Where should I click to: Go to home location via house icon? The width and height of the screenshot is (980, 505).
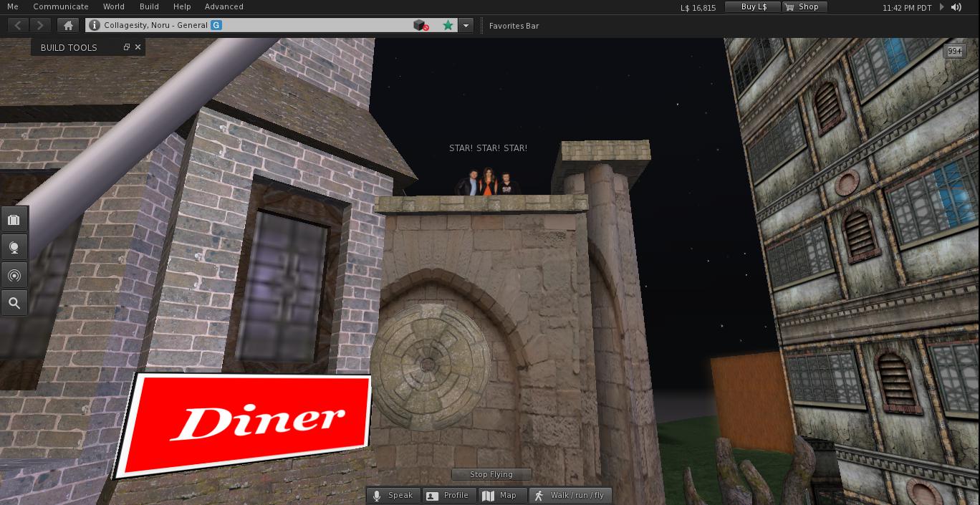pos(68,25)
